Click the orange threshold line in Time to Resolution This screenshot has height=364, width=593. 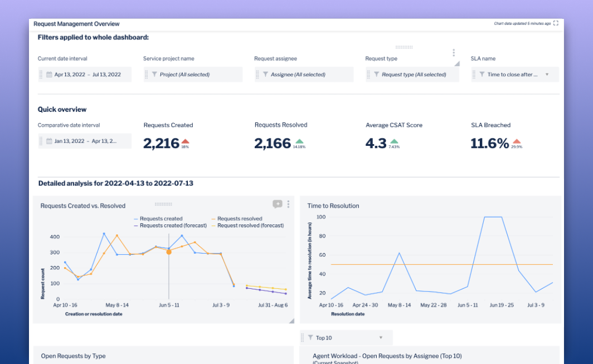coord(442,265)
